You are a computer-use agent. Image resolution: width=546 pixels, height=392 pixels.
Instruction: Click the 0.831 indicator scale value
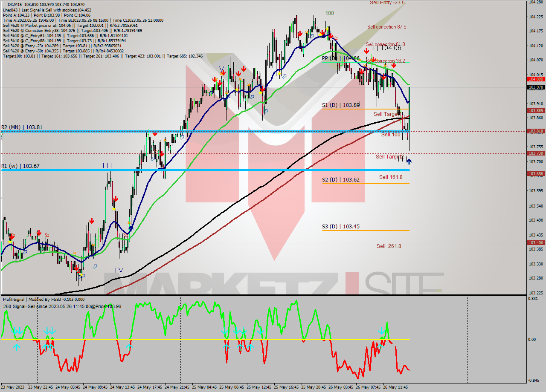[x=533, y=299]
